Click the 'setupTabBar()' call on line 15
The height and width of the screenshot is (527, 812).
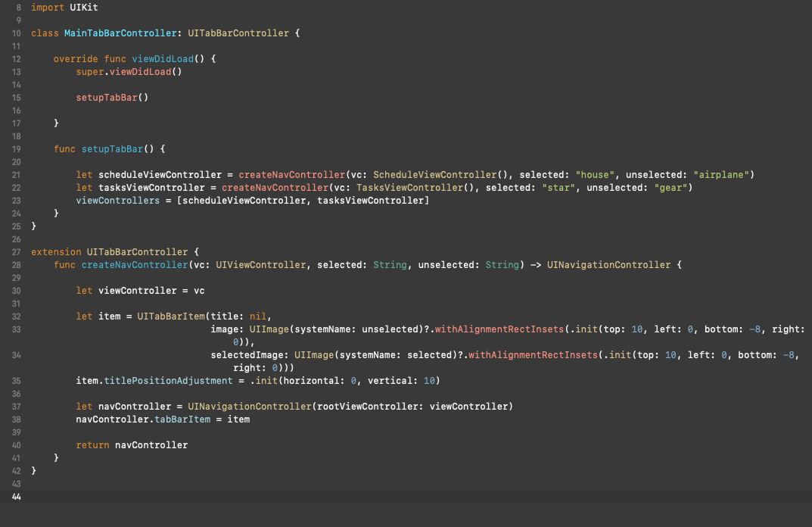(112, 98)
